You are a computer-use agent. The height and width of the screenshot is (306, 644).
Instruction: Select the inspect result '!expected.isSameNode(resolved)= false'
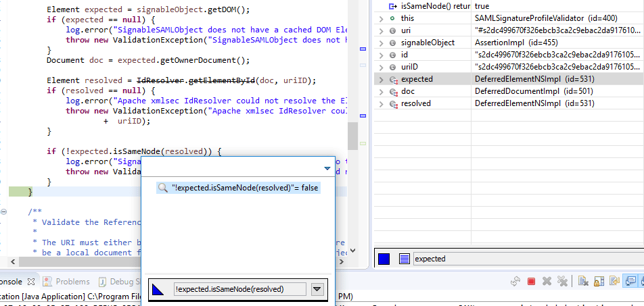(x=238, y=188)
